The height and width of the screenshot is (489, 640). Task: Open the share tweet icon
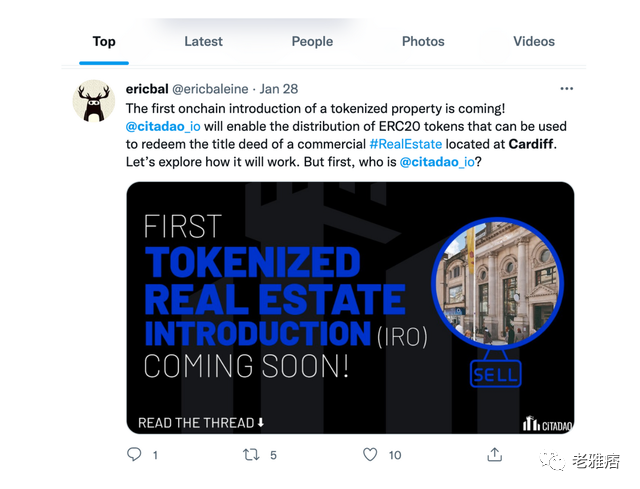coord(495,454)
